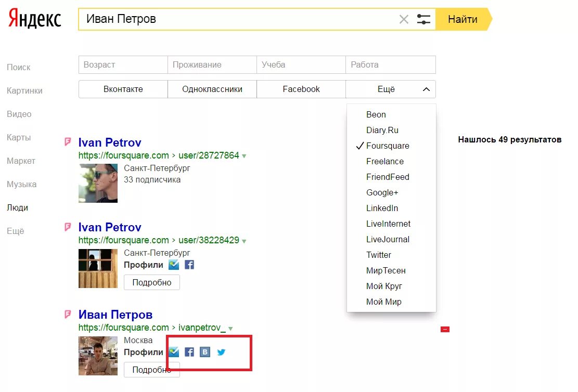Click the Яндекс logo
The image size is (578, 392).
coord(35,19)
